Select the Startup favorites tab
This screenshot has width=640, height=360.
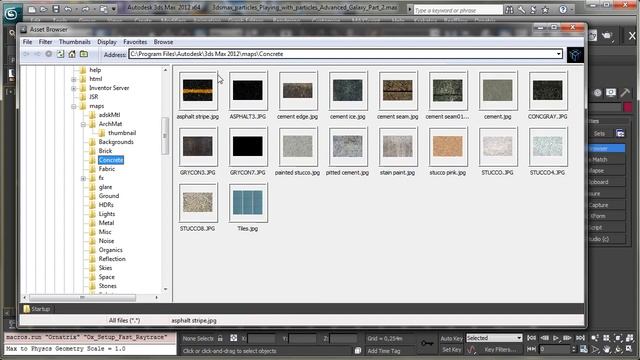pos(37,309)
